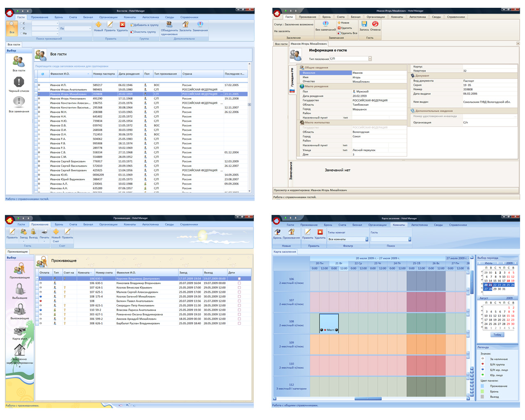Click the Выезд padlock icon in ribbon
The width and height of the screenshot is (525, 420).
pyautogui.click(x=33, y=232)
